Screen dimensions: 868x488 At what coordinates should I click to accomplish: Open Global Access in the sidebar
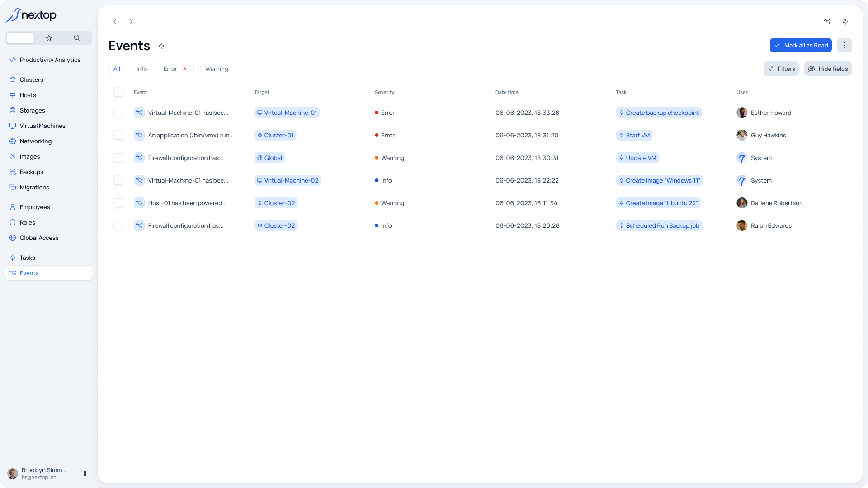tap(49, 238)
